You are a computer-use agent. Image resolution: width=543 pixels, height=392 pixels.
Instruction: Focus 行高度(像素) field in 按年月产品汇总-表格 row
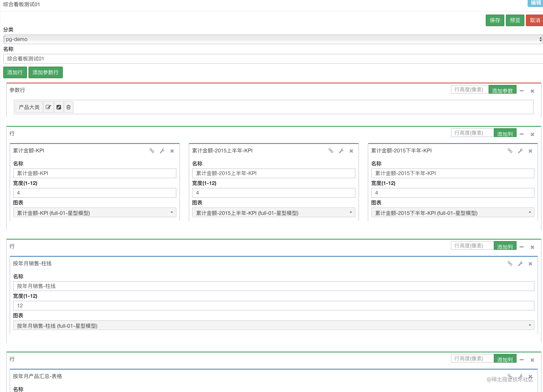pos(472,359)
